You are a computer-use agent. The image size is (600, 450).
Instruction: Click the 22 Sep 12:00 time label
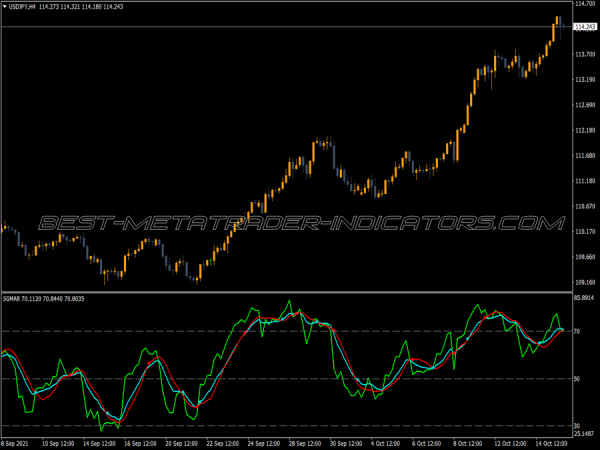click(222, 444)
